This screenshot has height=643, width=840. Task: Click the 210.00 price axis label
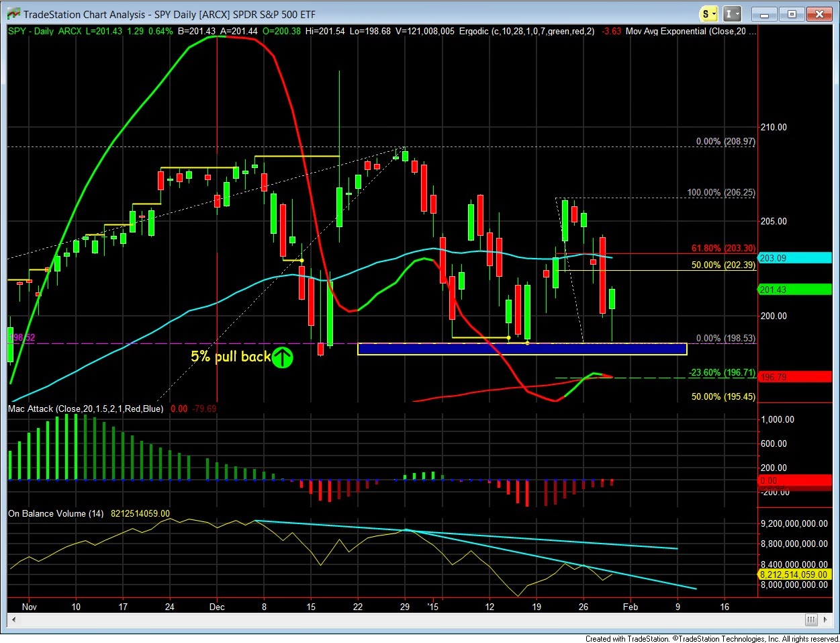[774, 127]
